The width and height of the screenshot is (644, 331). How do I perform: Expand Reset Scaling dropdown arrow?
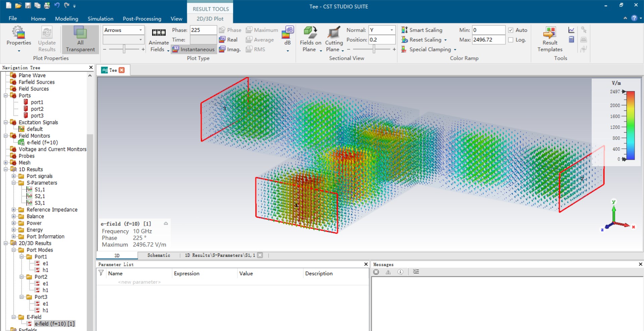[445, 40]
